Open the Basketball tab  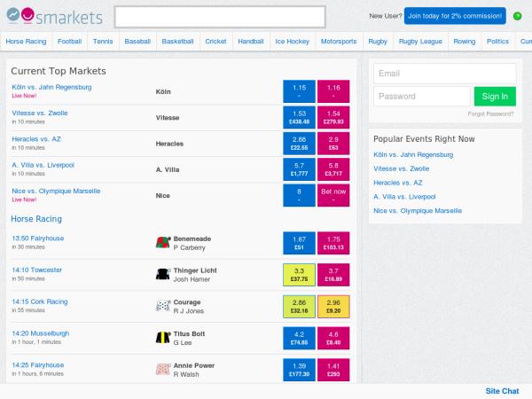177,42
